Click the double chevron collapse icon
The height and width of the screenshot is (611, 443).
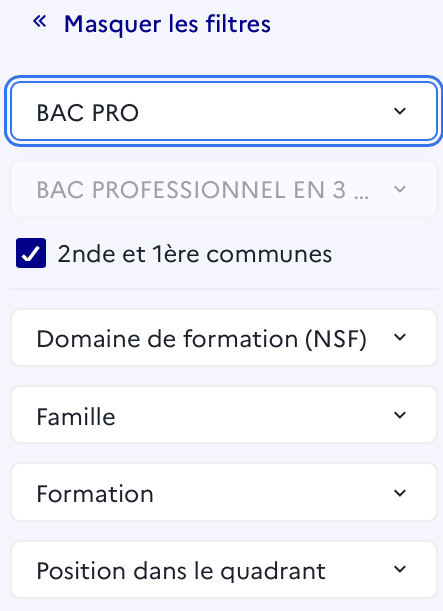(x=40, y=21)
